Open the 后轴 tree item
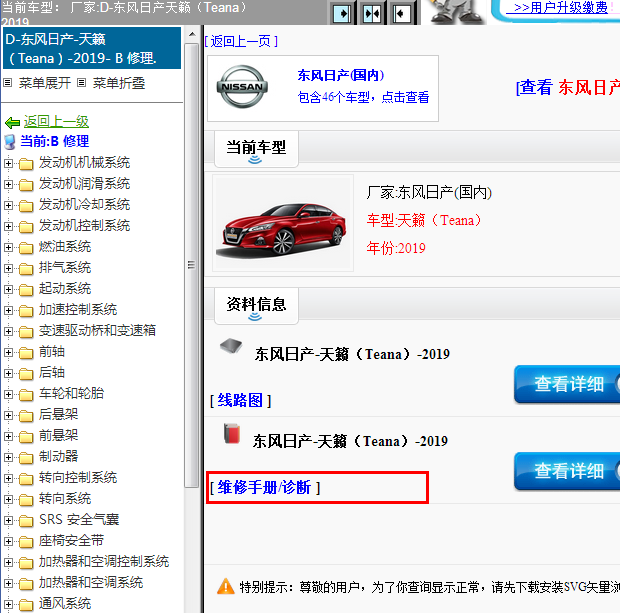 tap(52, 372)
